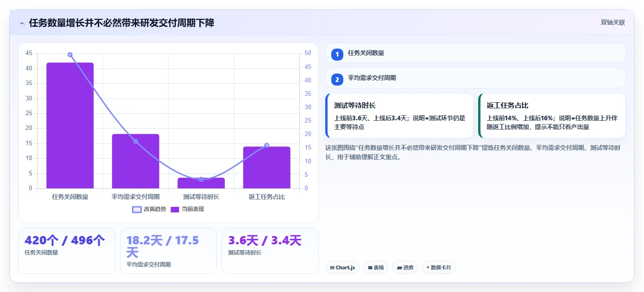Click the chart title 任务数量增长并不必然带来研发交付周期下降
The width and height of the screenshot is (644, 292).
point(121,23)
